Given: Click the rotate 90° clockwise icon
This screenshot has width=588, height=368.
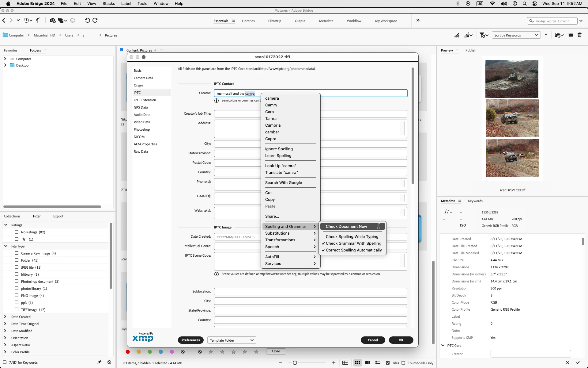Looking at the screenshot, I should (95, 20).
